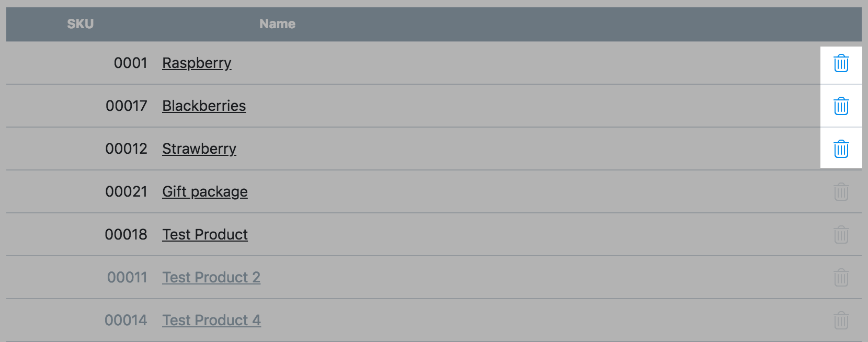868x342 pixels.
Task: Click the Test Product name link
Action: (x=205, y=235)
